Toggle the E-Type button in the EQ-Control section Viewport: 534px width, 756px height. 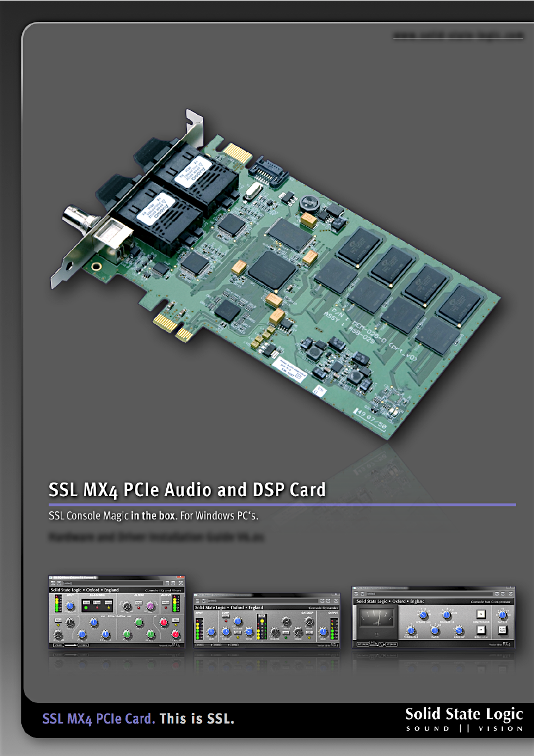97,603
